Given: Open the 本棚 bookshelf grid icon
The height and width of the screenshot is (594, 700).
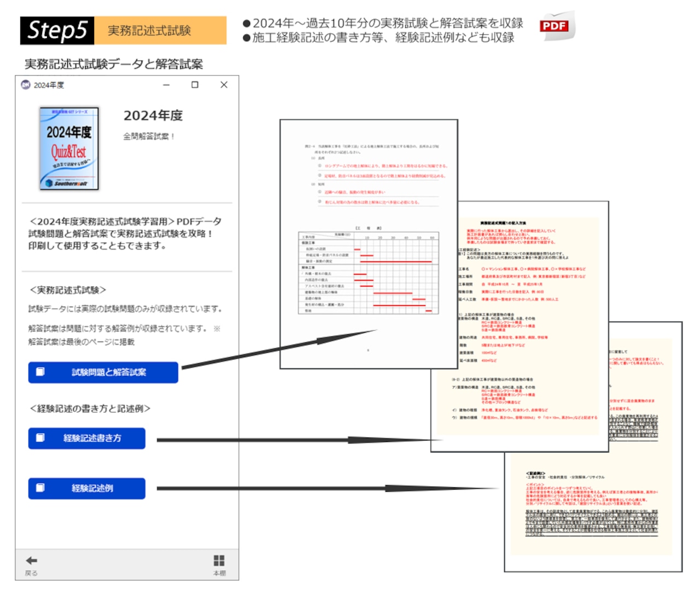Looking at the screenshot, I should (218, 560).
